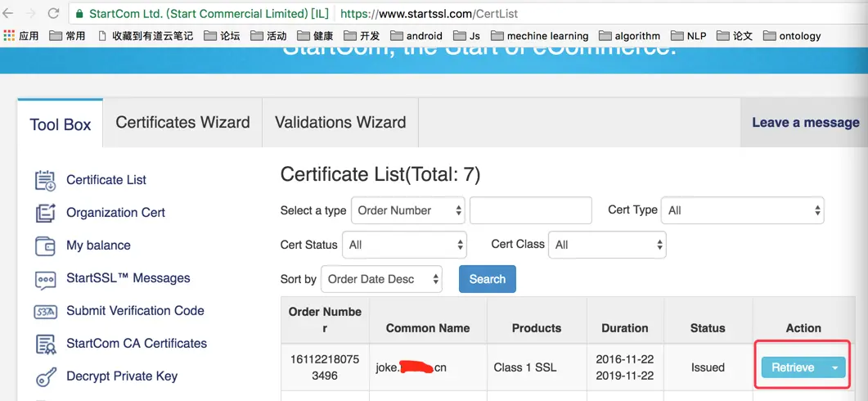Click the Issued status cell

point(708,367)
